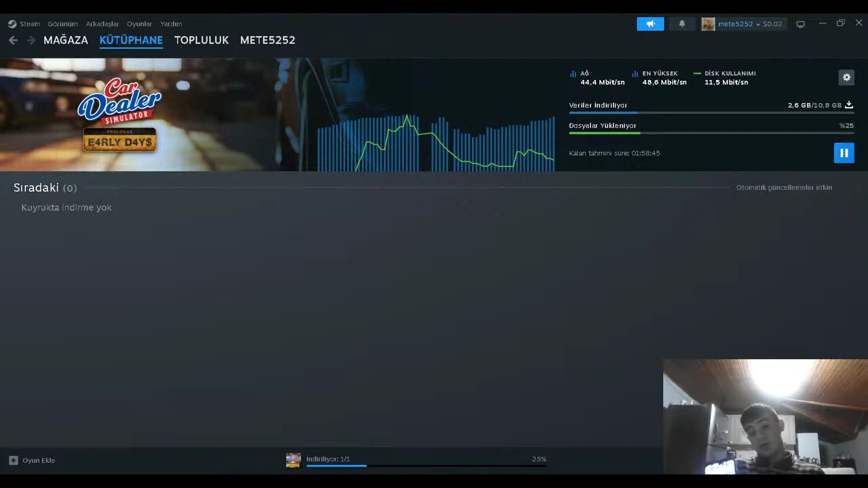
Task: Open the Arkadaşlar menu
Action: coord(102,24)
